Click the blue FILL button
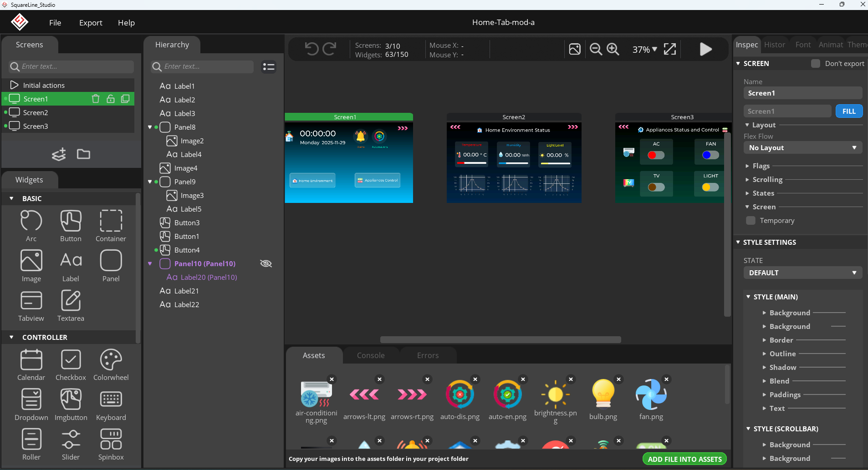This screenshot has width=868, height=470. pos(849,111)
